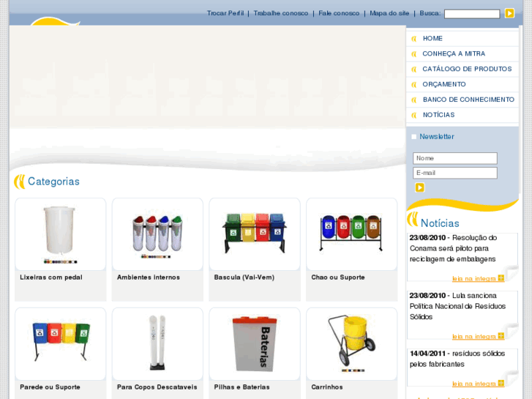Open Carrinhos yellow cart image
The image size is (532, 399).
pyautogui.click(x=351, y=344)
